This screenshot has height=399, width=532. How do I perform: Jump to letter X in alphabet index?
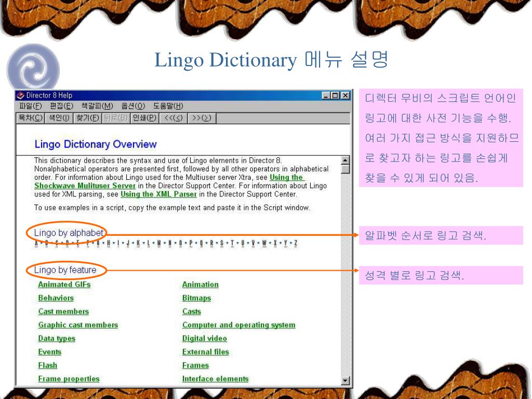[x=275, y=243]
